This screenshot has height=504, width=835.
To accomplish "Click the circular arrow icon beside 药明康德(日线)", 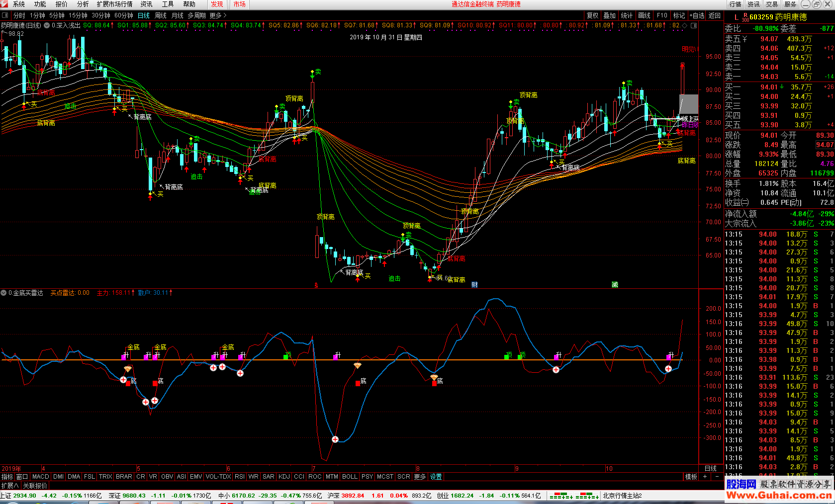I will pos(47,25).
